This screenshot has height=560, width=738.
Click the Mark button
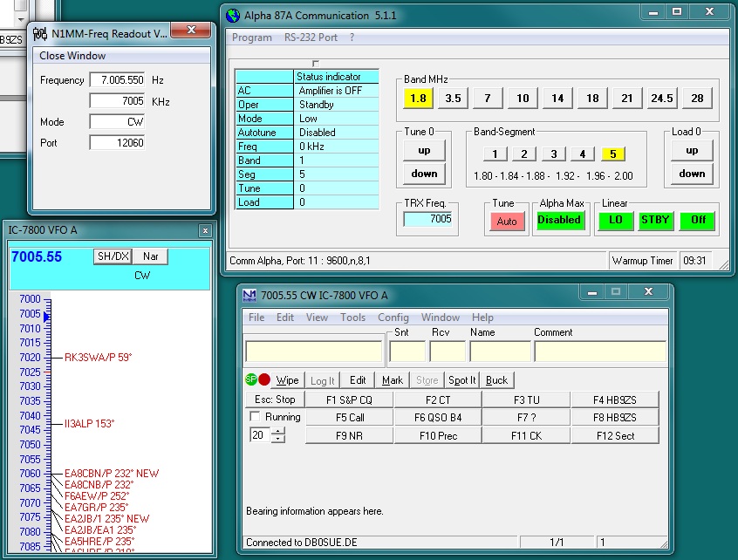pos(393,380)
